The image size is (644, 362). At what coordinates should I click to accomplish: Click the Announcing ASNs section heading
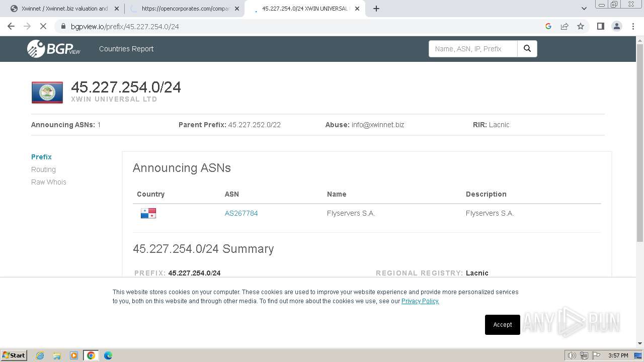[182, 168]
